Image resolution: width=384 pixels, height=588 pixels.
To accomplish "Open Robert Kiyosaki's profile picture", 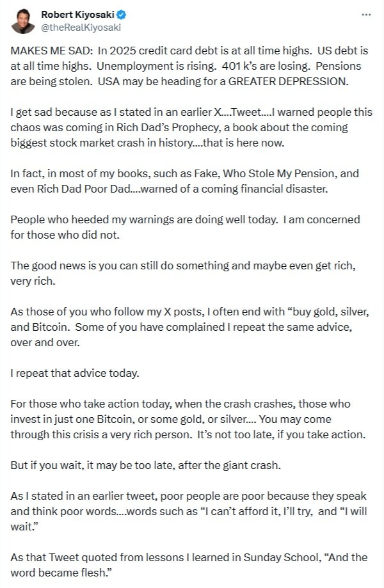I will pos(23,21).
